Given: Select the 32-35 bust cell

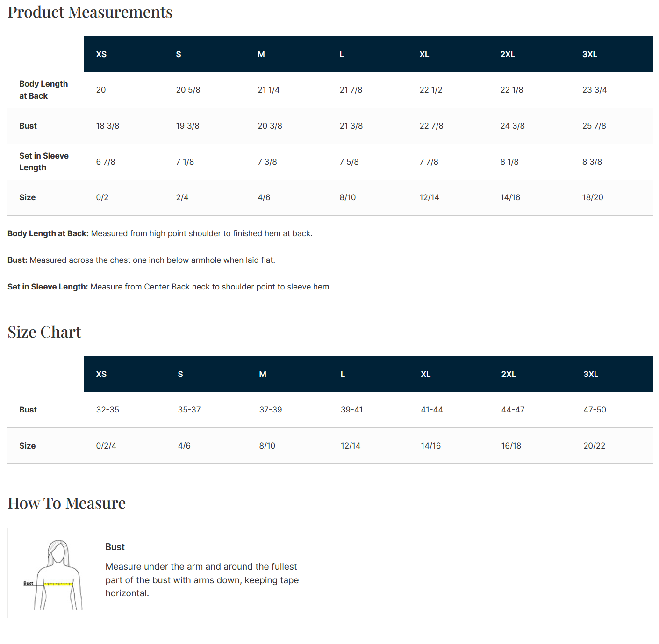Looking at the screenshot, I should coord(107,410).
